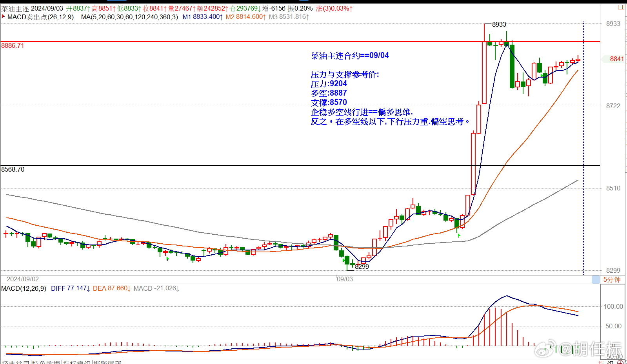Select the 多空:8887 annotation line
627x364 pixels.
329,93
